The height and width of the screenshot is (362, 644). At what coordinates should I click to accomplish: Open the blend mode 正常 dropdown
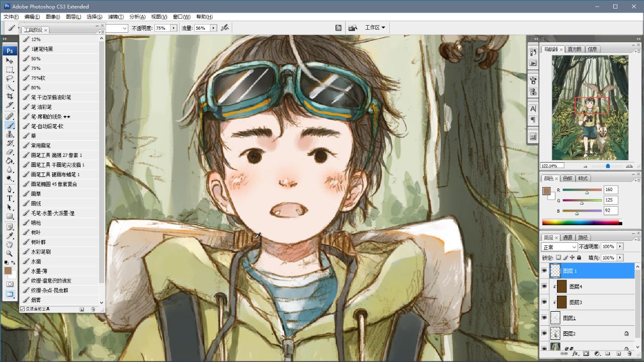pyautogui.click(x=559, y=247)
